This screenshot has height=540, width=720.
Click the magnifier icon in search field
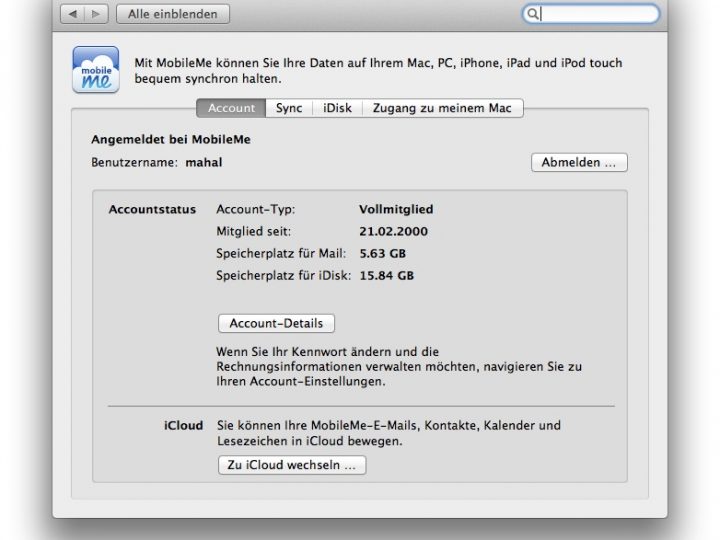tap(532, 14)
